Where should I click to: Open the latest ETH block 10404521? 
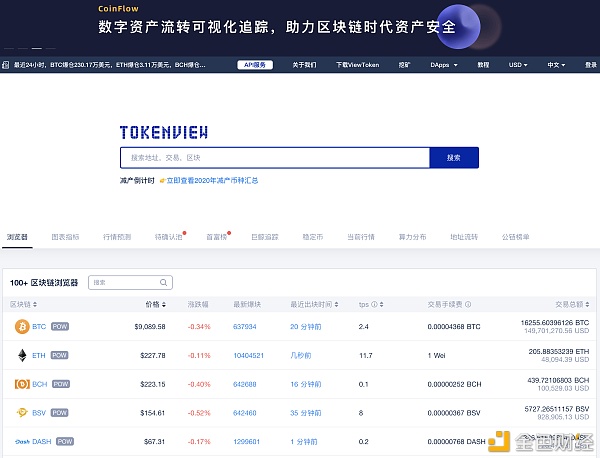(x=249, y=355)
